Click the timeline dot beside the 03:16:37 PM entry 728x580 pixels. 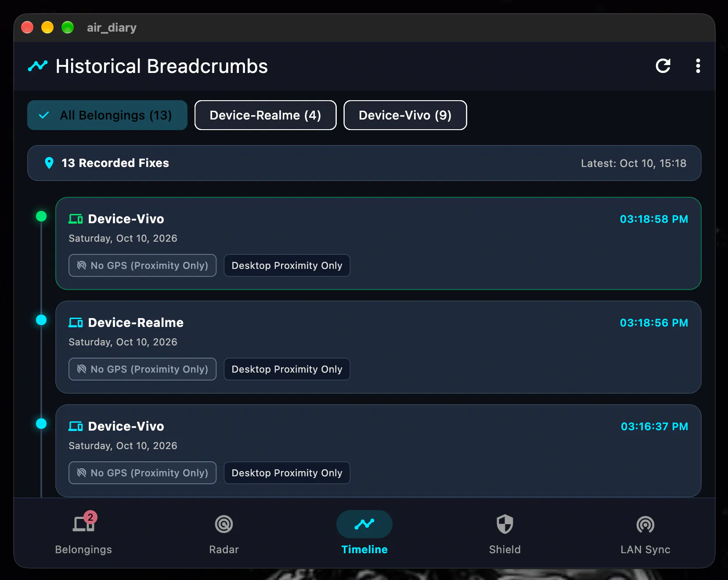coord(41,424)
